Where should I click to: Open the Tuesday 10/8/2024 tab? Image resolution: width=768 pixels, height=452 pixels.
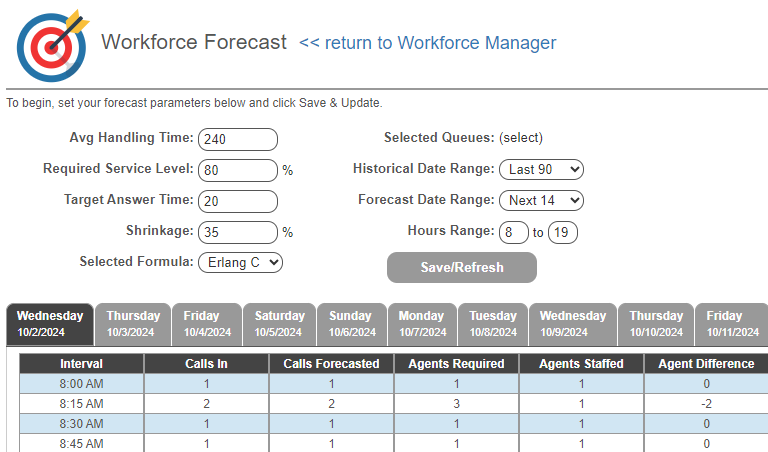click(493, 324)
